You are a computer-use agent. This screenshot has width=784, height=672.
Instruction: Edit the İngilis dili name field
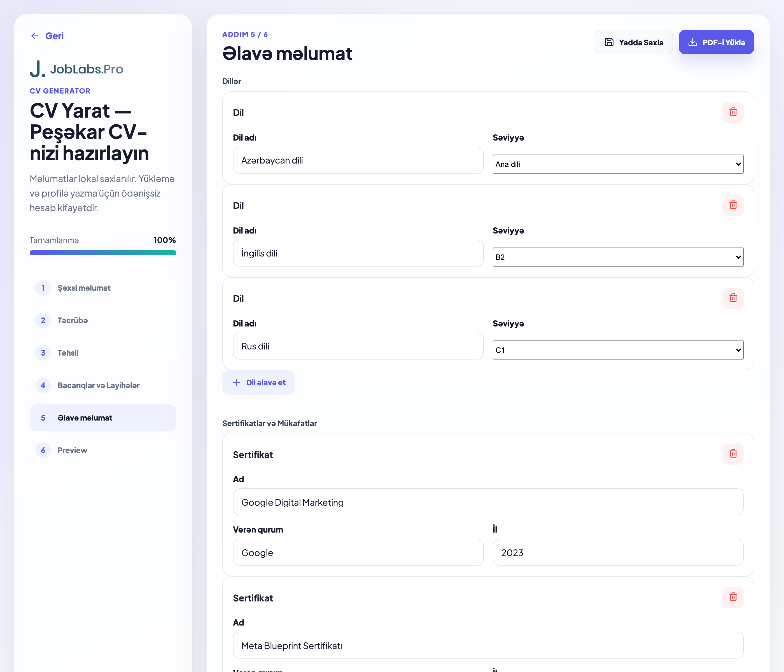[x=358, y=253]
